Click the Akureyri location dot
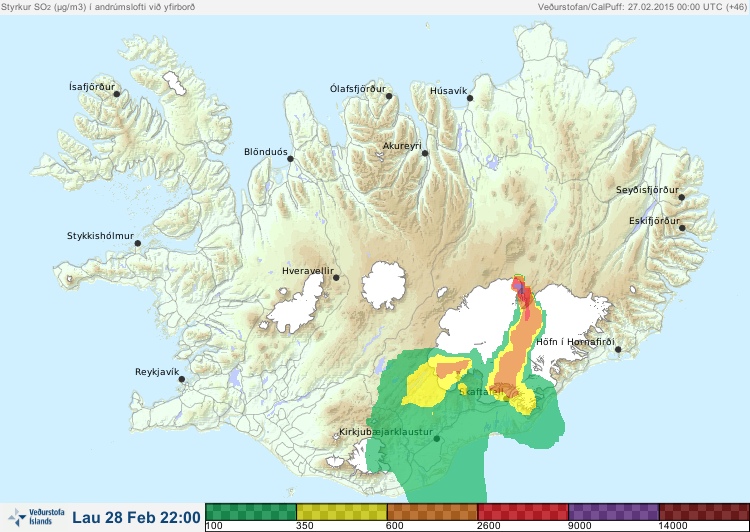This screenshot has width=750, height=532. (425, 154)
